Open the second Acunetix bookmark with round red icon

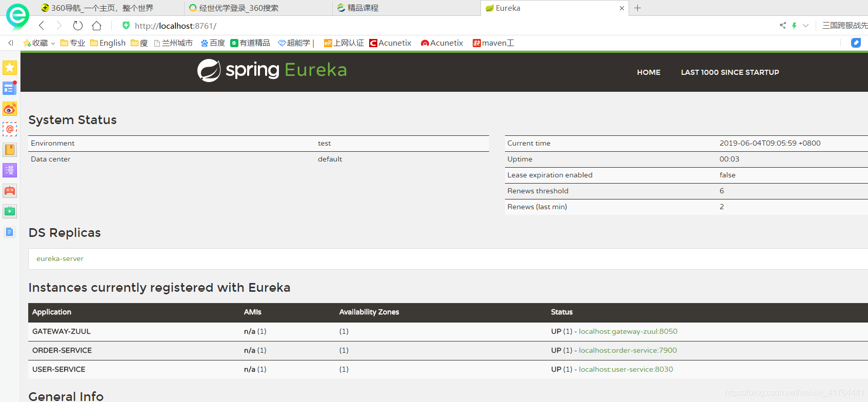pyautogui.click(x=442, y=43)
